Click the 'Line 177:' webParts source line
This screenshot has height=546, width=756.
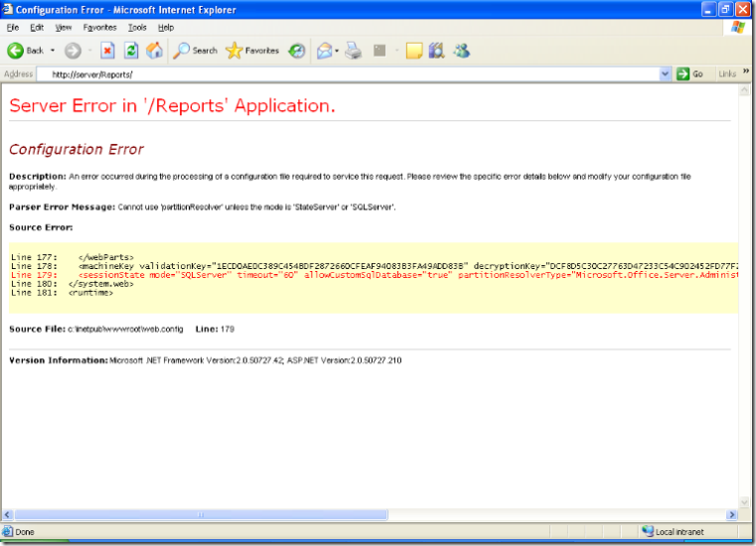click(73, 257)
